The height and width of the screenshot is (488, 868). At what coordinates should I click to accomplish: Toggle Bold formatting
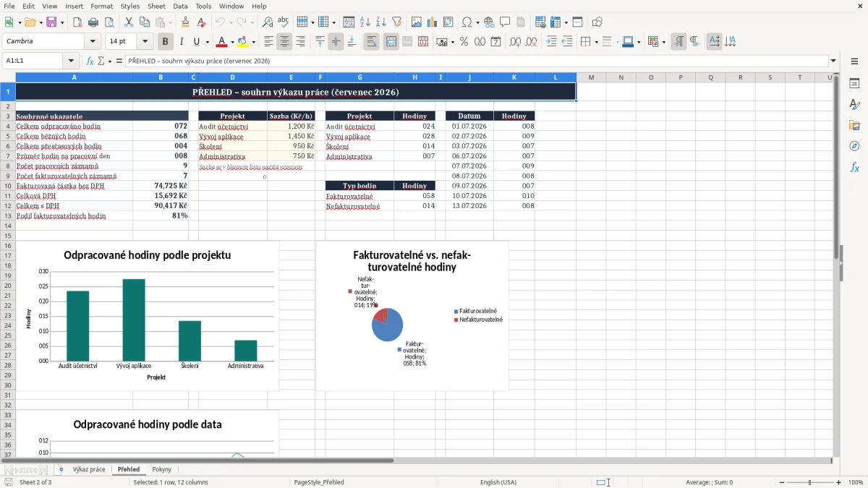point(165,41)
